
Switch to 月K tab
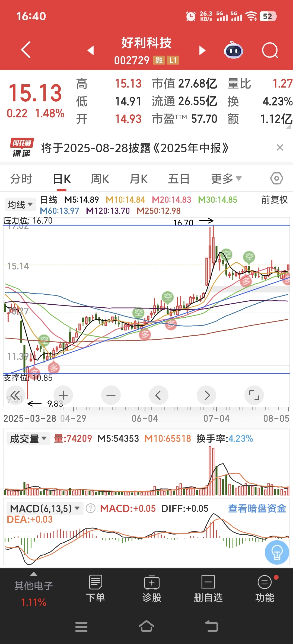139,179
